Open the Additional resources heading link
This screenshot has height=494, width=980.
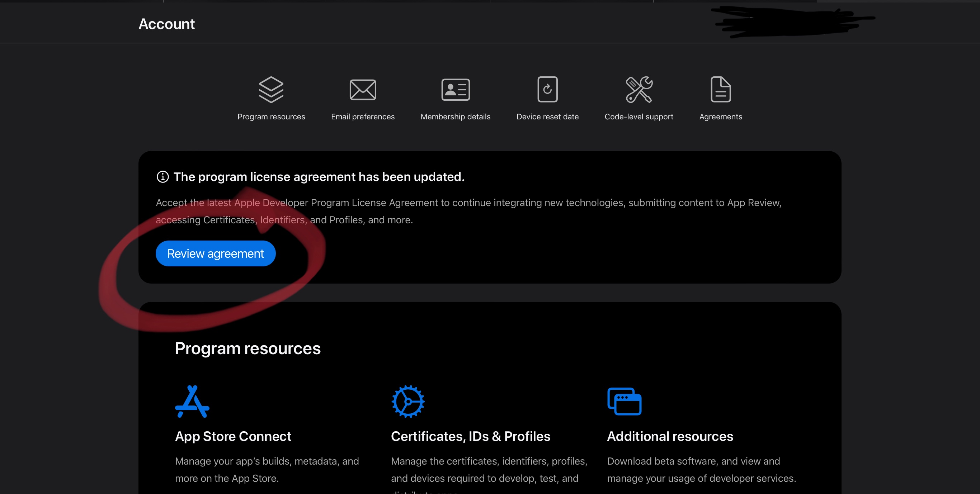[670, 436]
